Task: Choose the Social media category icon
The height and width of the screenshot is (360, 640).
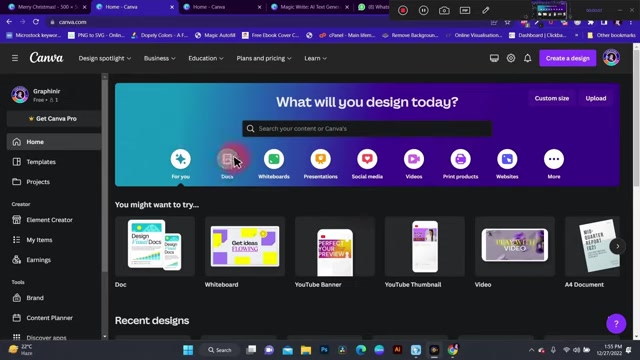Action: (x=367, y=159)
